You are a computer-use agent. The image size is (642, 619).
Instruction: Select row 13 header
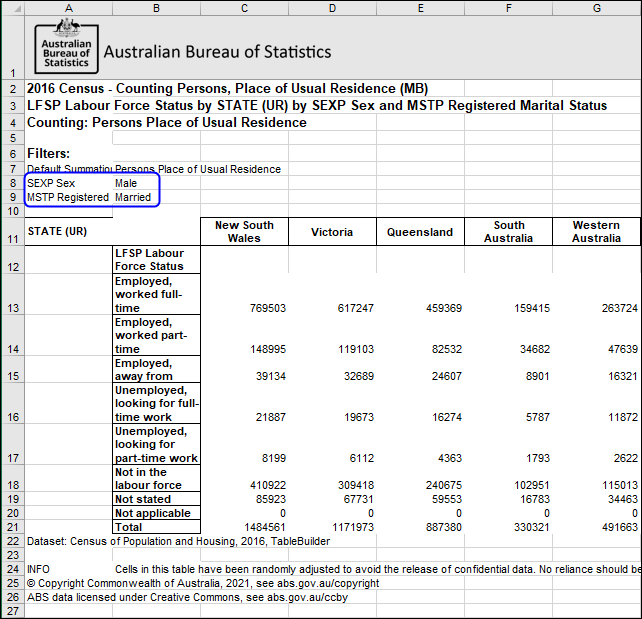13,294
